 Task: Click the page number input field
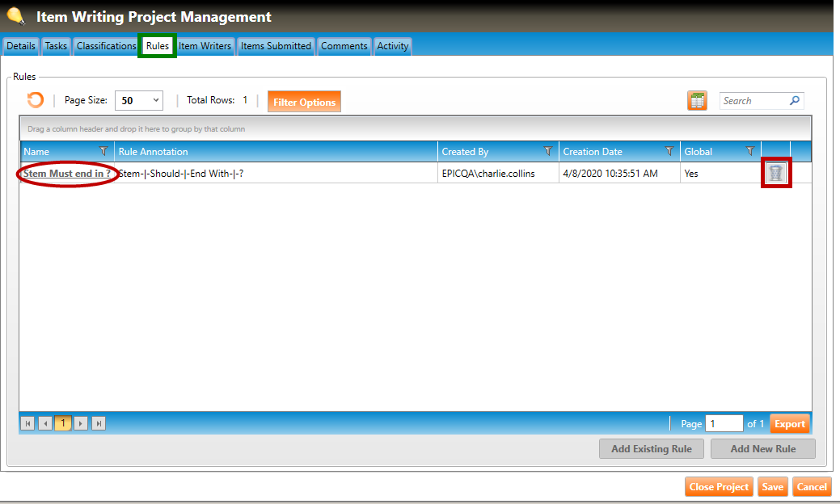point(723,423)
